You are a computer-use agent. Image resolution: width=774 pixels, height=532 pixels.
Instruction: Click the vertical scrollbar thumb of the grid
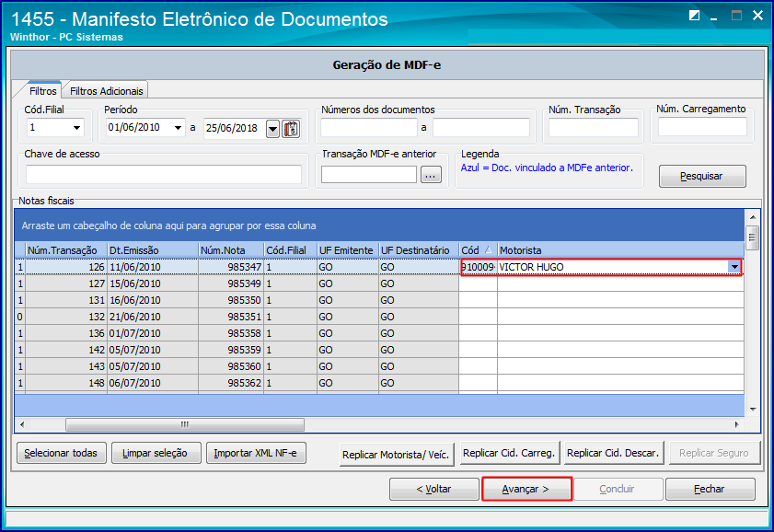(752, 237)
